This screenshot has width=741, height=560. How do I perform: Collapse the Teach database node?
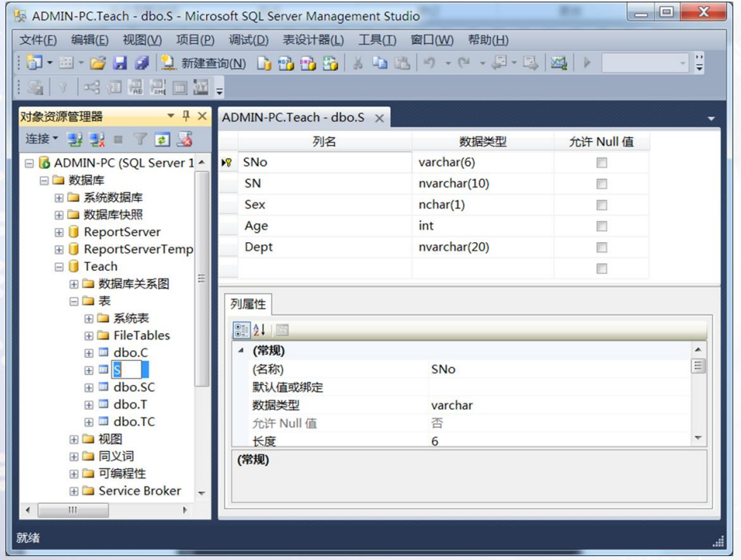click(x=59, y=267)
